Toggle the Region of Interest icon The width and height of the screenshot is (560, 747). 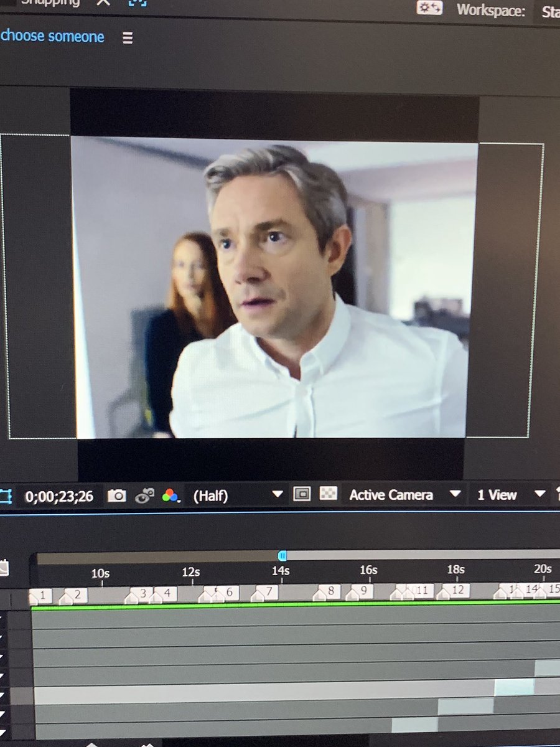click(302, 494)
